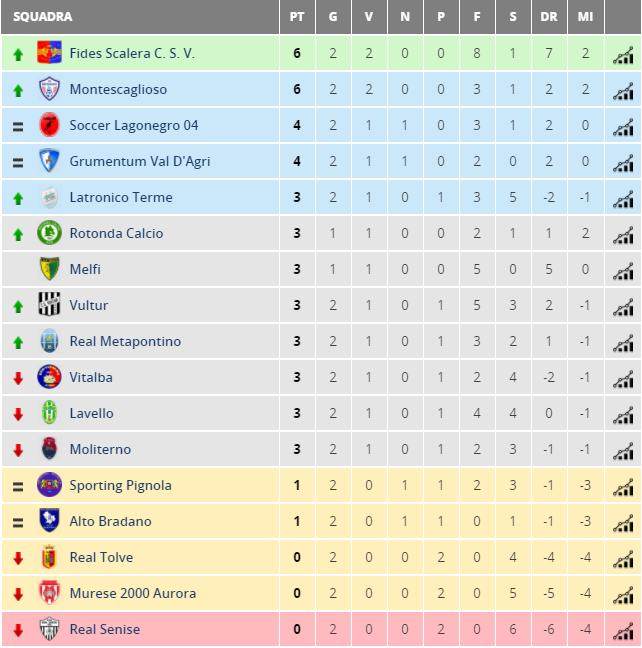Click the Rotonda Calcio green crest
Image resolution: width=642 pixels, height=648 pixels.
[x=49, y=233]
